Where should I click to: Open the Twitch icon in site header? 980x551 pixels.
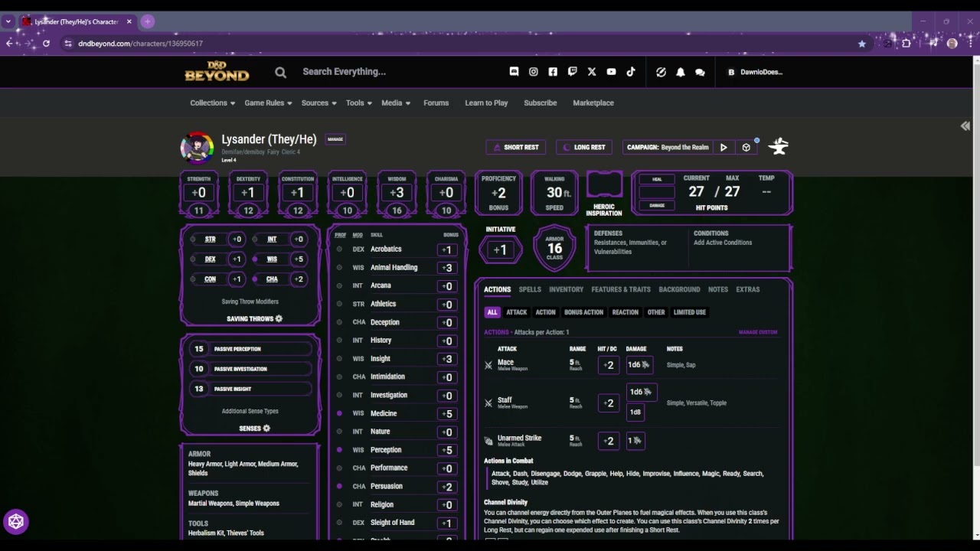(572, 71)
